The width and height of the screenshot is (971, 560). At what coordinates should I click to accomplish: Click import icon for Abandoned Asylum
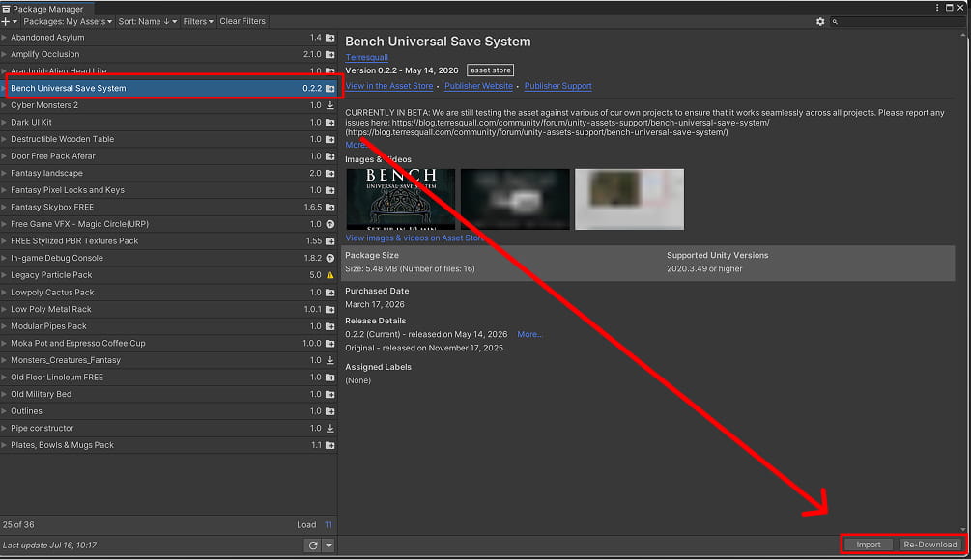click(330, 38)
